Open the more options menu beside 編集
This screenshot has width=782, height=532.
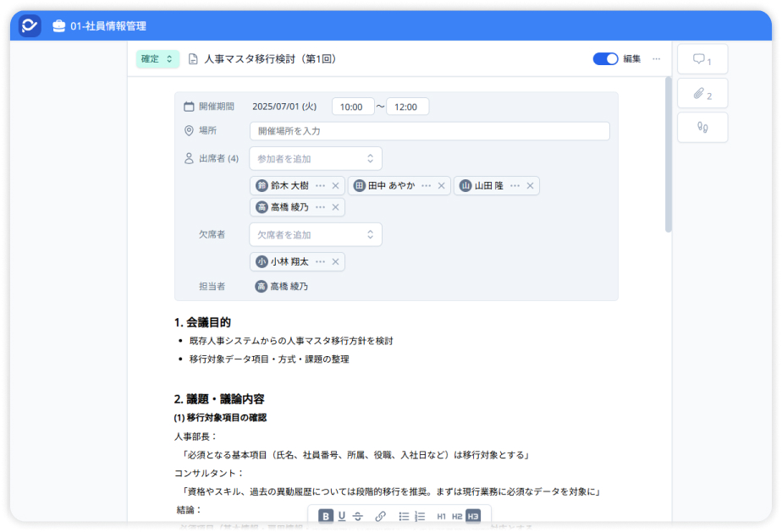coord(656,58)
